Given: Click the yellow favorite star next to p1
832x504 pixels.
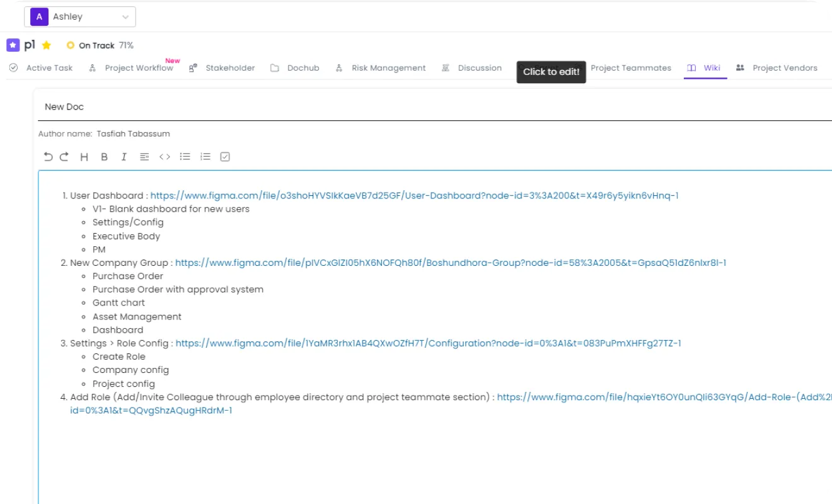Looking at the screenshot, I should (46, 45).
